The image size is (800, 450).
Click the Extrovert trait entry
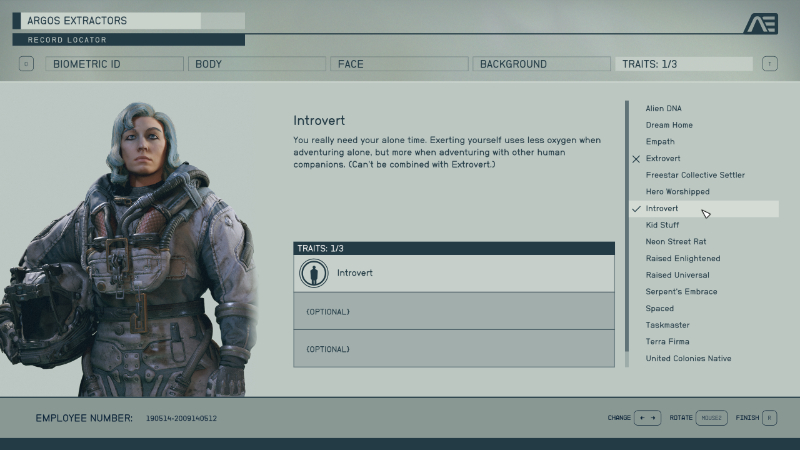pyautogui.click(x=663, y=158)
